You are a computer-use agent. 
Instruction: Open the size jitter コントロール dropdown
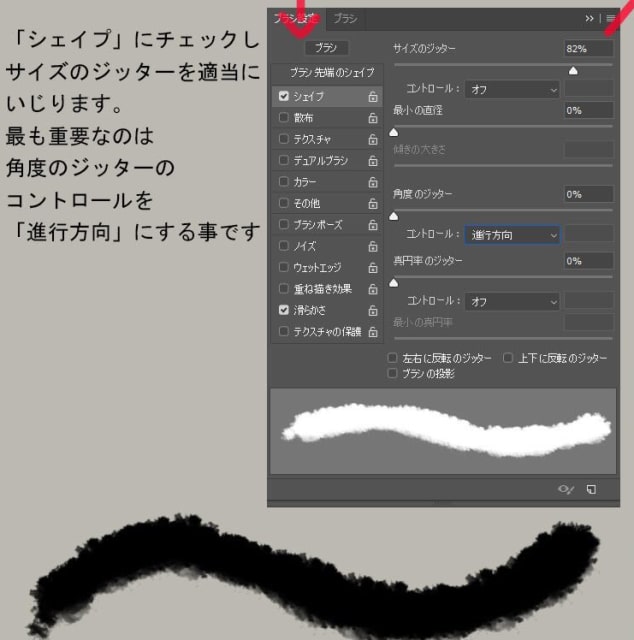[x=512, y=89]
